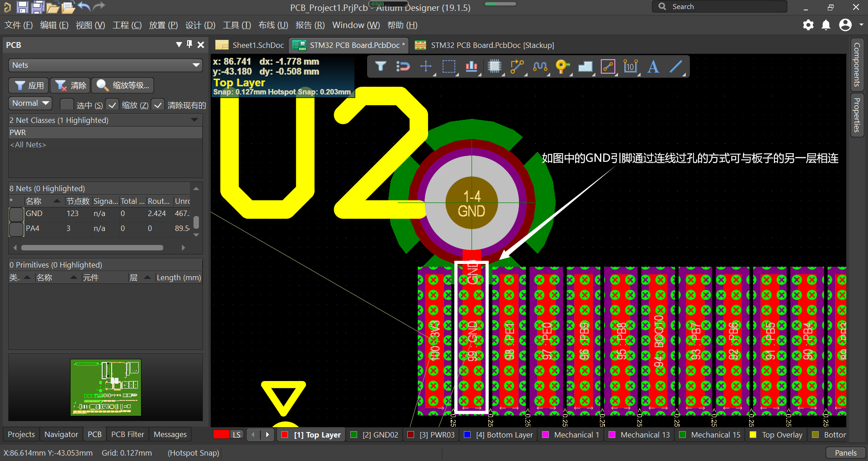This screenshot has width=868, height=461.
Task: Open a document via folder icon
Action: 53,7
